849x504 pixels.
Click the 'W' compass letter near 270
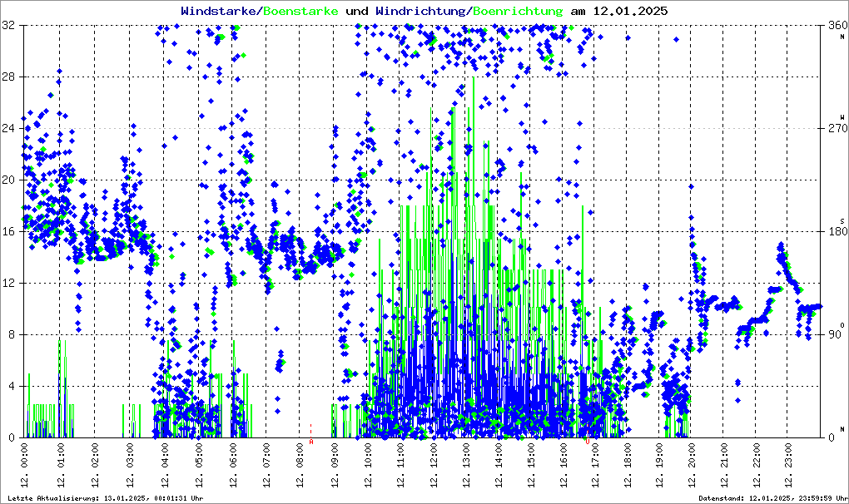[x=842, y=116]
